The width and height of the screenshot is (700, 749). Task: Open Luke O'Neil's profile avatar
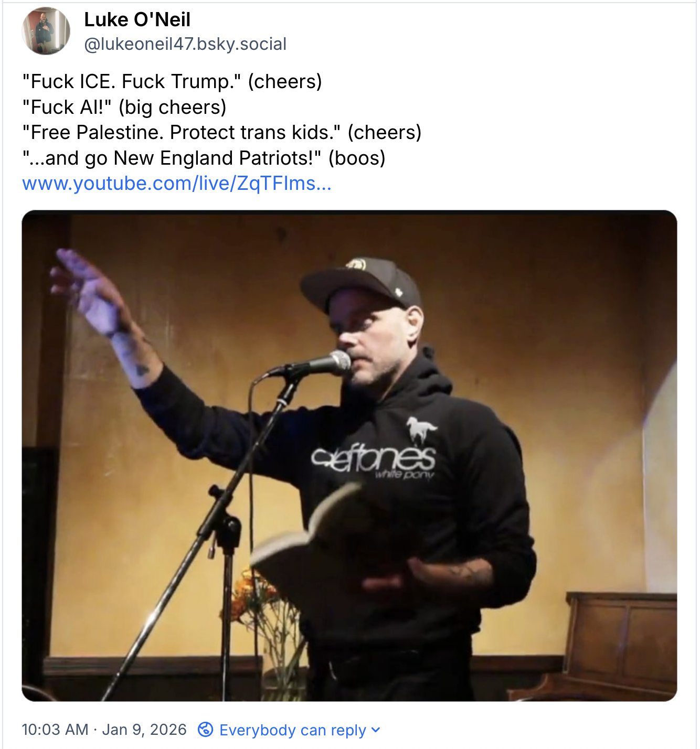coord(46,31)
